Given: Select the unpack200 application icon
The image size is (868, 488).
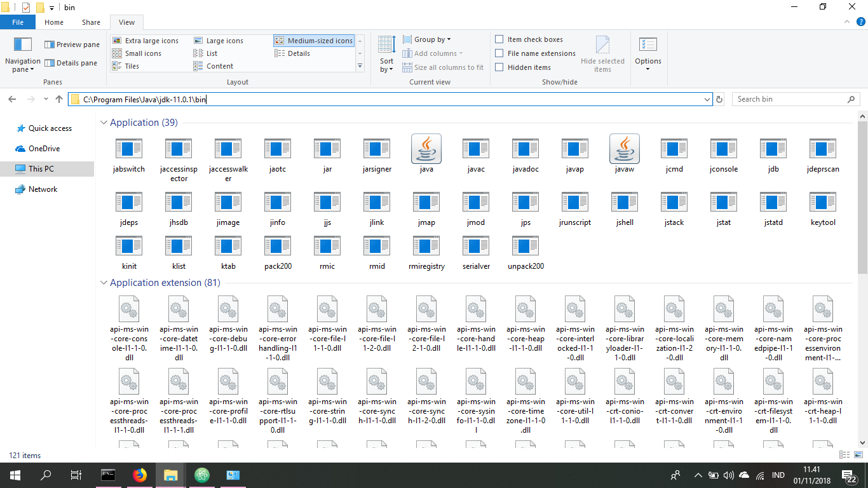Looking at the screenshot, I should click(526, 246).
